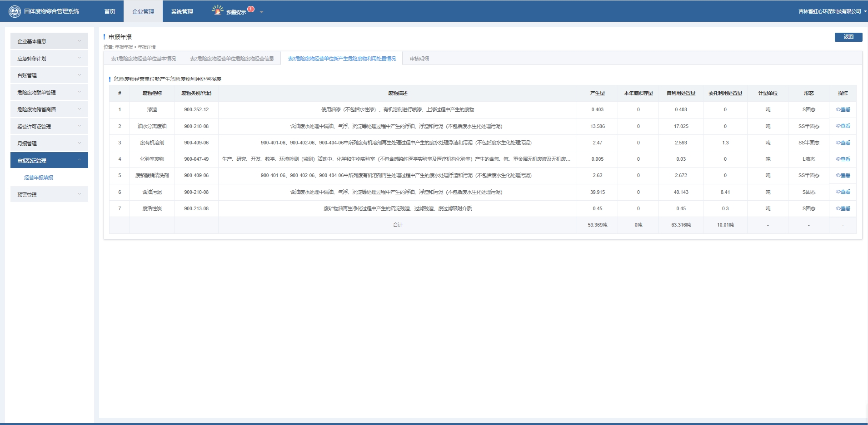This screenshot has height=425, width=868.
Task: View the 含油污泥 record
Action: click(843, 192)
